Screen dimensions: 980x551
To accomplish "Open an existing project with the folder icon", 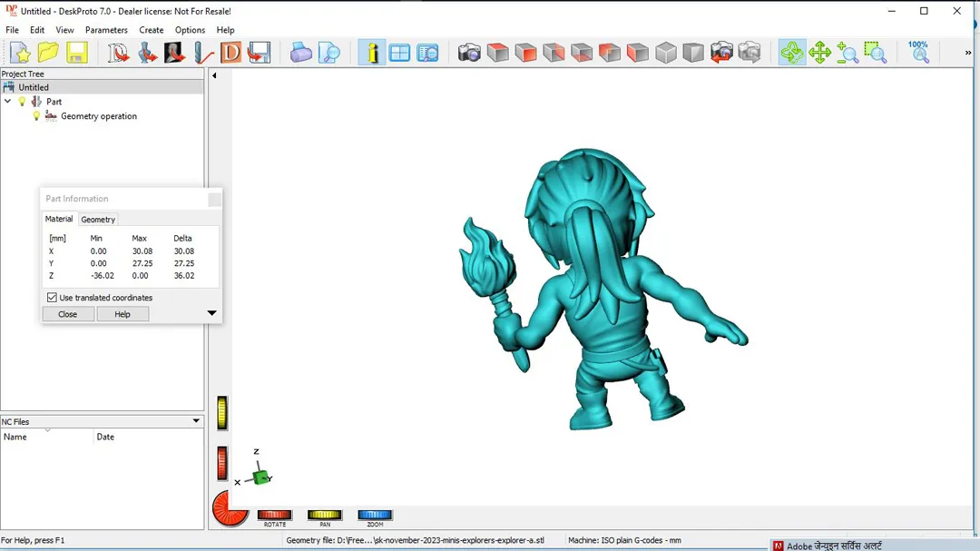I will tap(48, 53).
